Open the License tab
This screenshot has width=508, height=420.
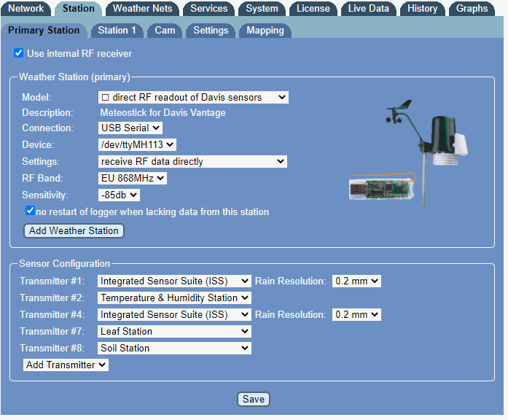tap(313, 9)
